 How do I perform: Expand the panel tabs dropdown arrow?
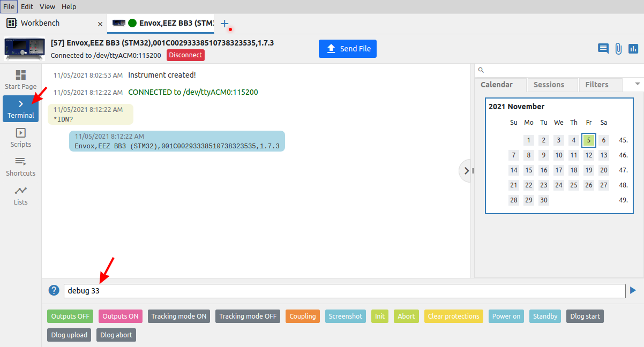(x=638, y=84)
